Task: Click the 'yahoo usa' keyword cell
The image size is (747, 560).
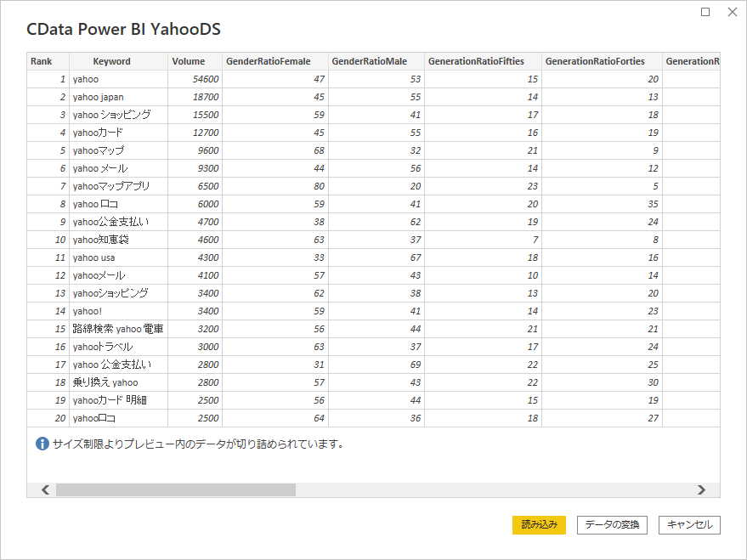Action: point(119,257)
